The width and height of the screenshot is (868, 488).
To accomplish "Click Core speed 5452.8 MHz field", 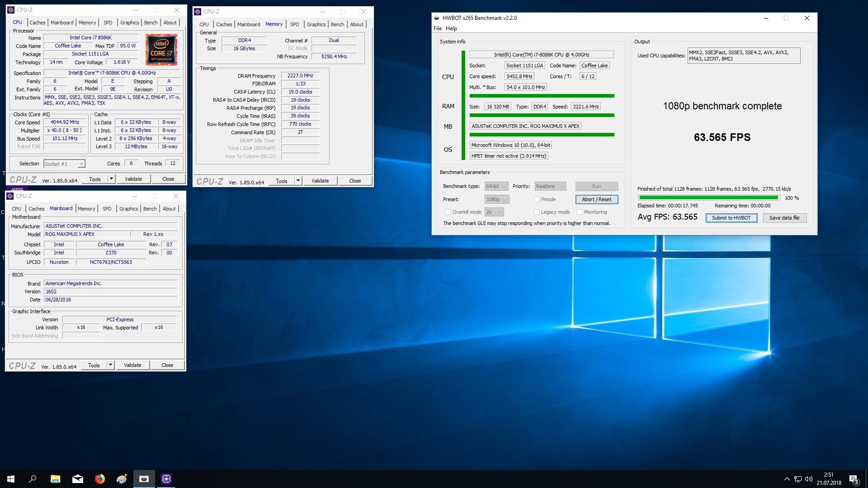I will click(x=519, y=76).
